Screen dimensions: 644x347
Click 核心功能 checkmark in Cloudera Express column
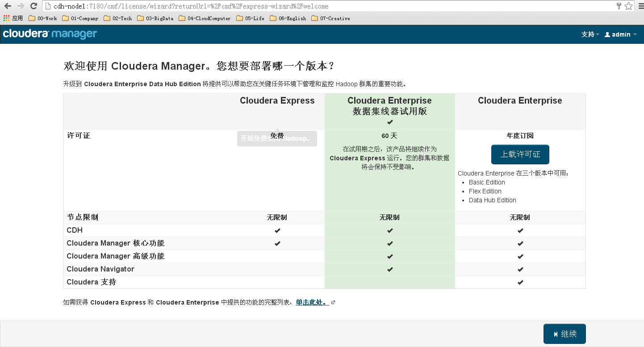click(277, 244)
